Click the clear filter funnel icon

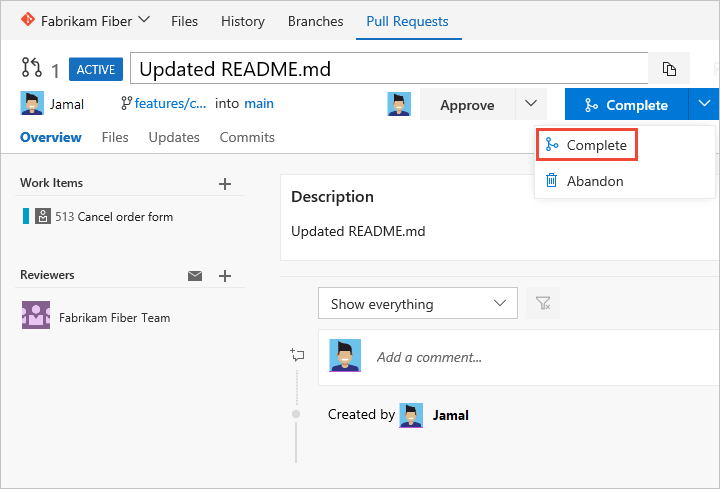(x=543, y=304)
